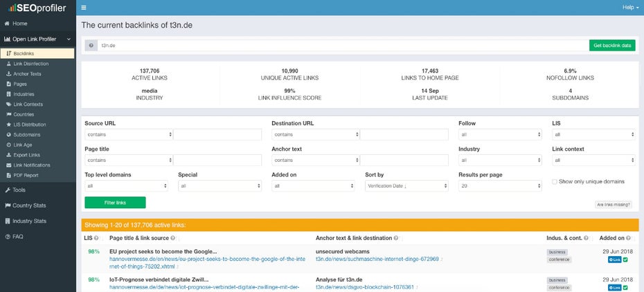Open the Page title contains dropdown
644x292 pixels.
coord(129,160)
